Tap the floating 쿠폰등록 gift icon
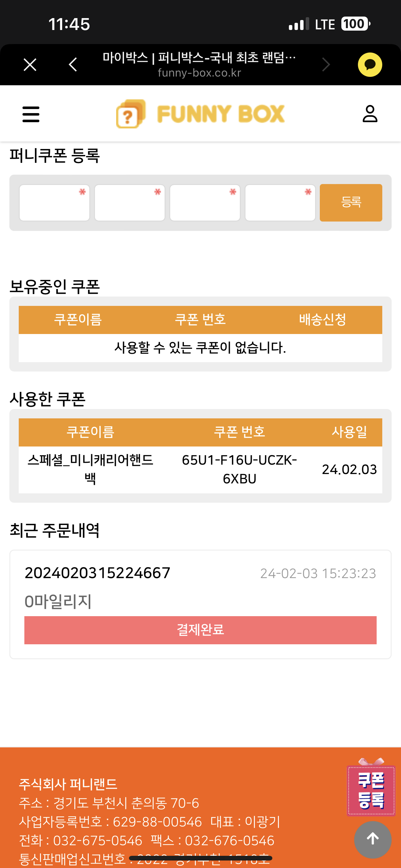This screenshot has width=401, height=868. click(x=371, y=790)
